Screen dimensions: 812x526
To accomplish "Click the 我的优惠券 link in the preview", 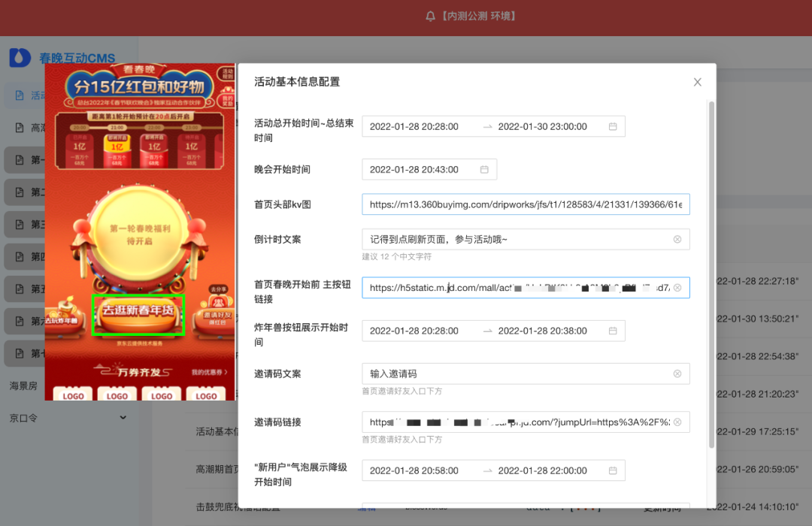I will (x=209, y=372).
